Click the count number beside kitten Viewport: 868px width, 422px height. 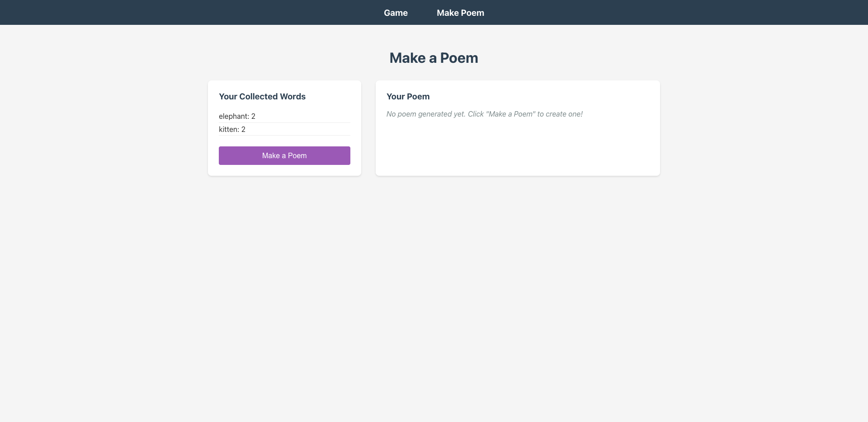(243, 130)
